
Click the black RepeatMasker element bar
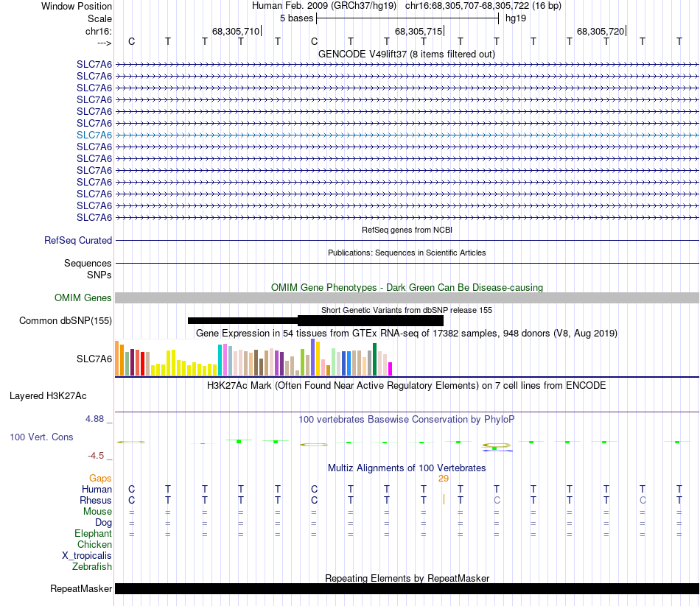[x=407, y=588]
